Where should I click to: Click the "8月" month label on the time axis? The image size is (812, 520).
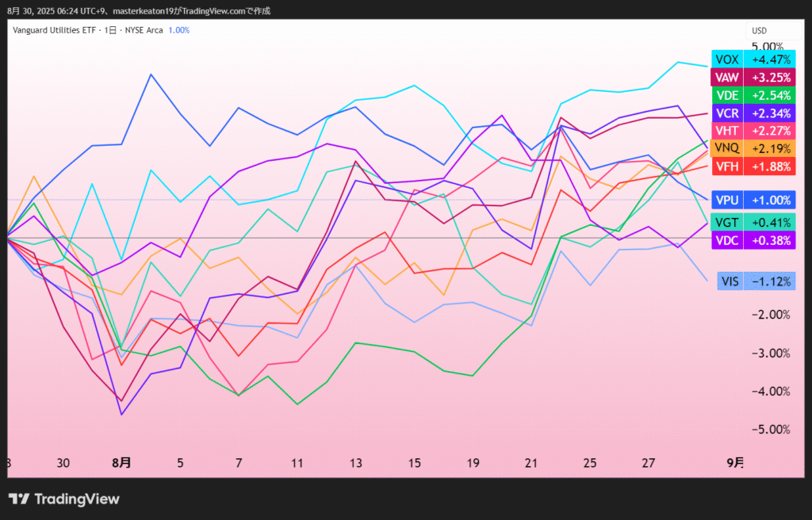121,462
